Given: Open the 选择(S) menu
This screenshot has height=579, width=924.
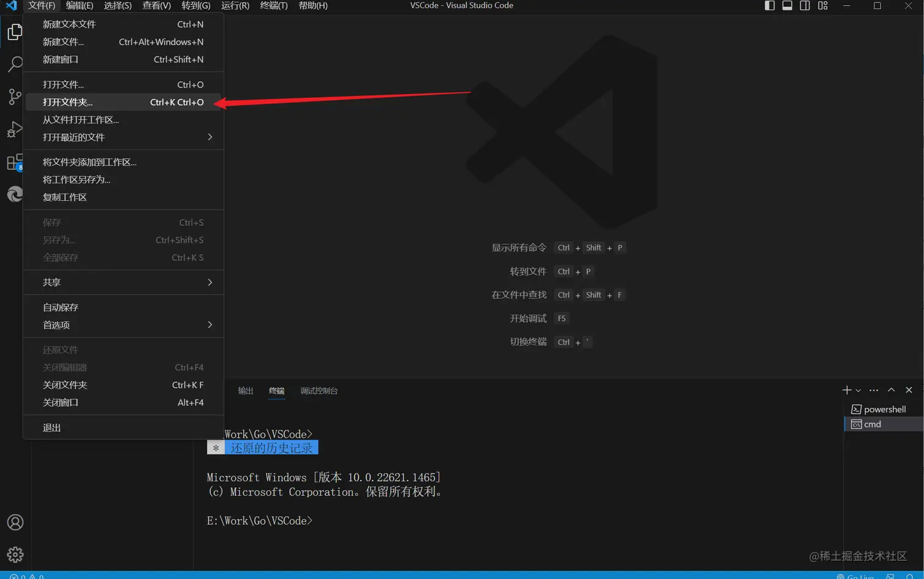Looking at the screenshot, I should (118, 5).
